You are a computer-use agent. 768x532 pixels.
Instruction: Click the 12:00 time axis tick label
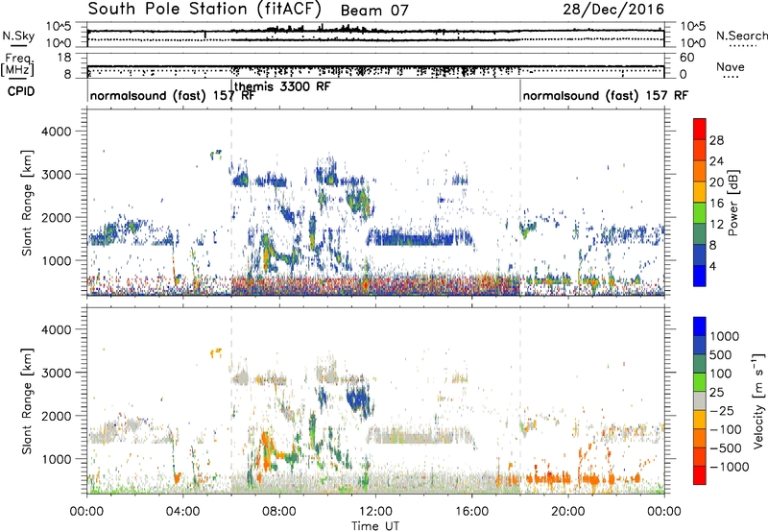[375, 512]
